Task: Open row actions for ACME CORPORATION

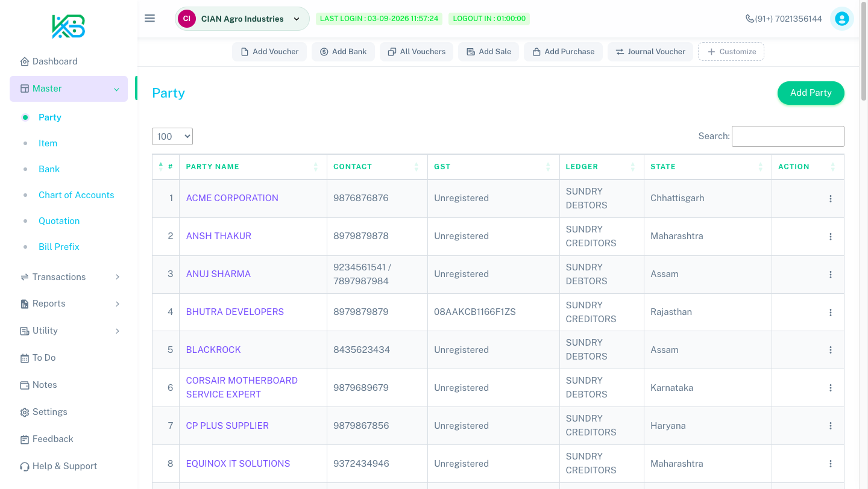Action: click(831, 199)
